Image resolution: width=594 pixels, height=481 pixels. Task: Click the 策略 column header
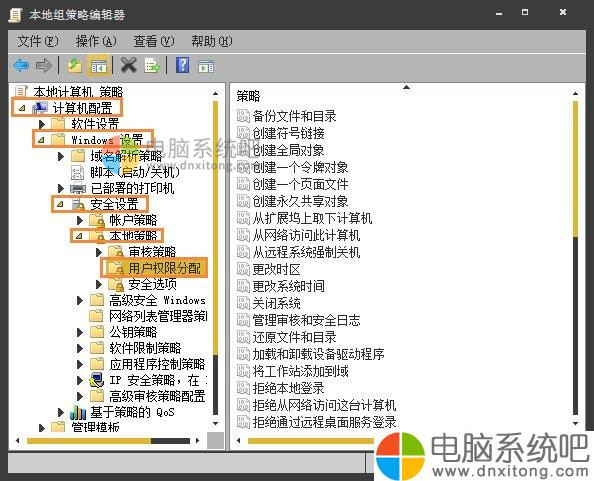(248, 96)
